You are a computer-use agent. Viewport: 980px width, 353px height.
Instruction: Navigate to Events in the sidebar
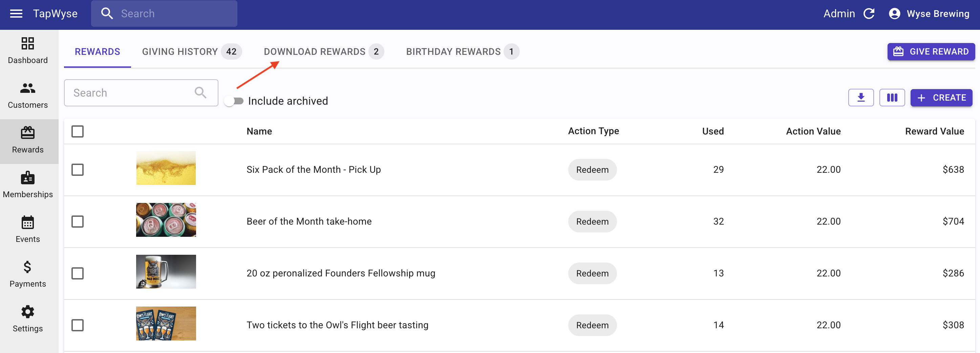28,229
